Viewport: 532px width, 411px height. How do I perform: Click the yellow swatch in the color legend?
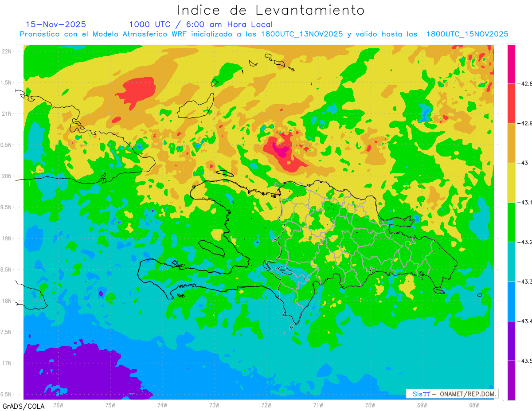pyautogui.click(x=511, y=182)
